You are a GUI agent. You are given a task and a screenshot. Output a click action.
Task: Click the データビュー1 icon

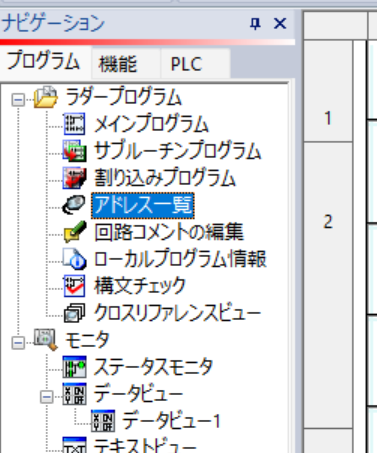tap(103, 421)
